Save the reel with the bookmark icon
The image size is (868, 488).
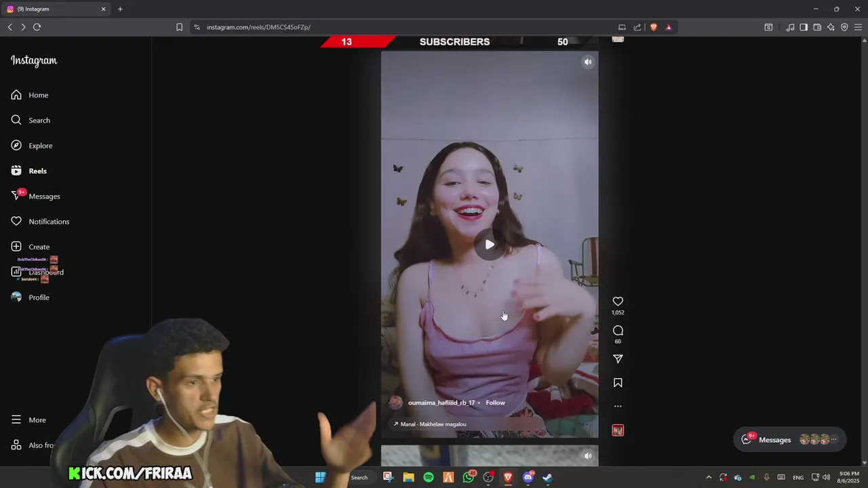coord(618,383)
